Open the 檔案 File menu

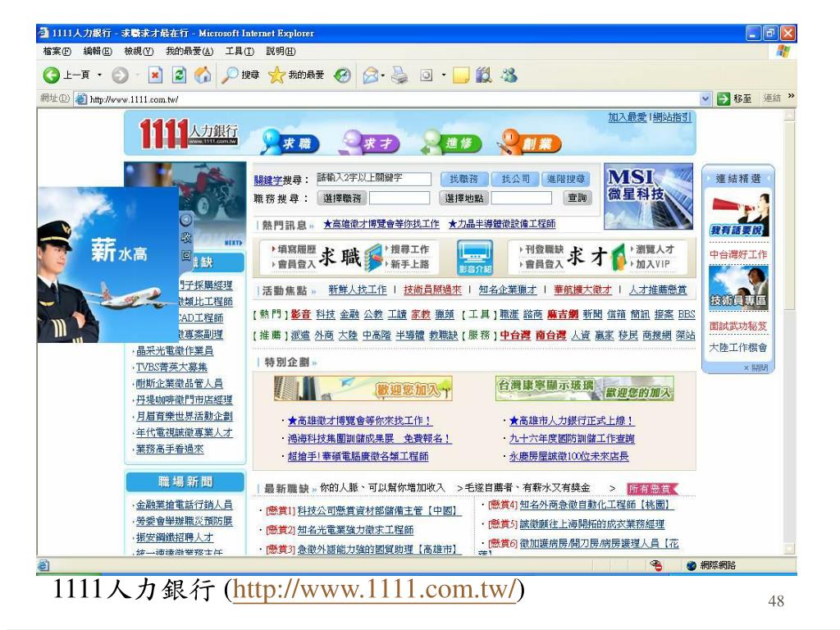[x=57, y=52]
